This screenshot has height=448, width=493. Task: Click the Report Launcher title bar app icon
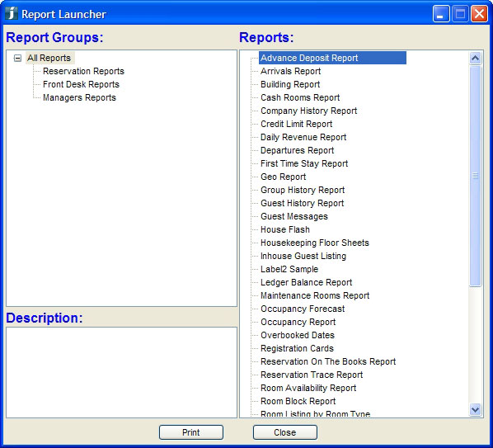tap(12, 14)
